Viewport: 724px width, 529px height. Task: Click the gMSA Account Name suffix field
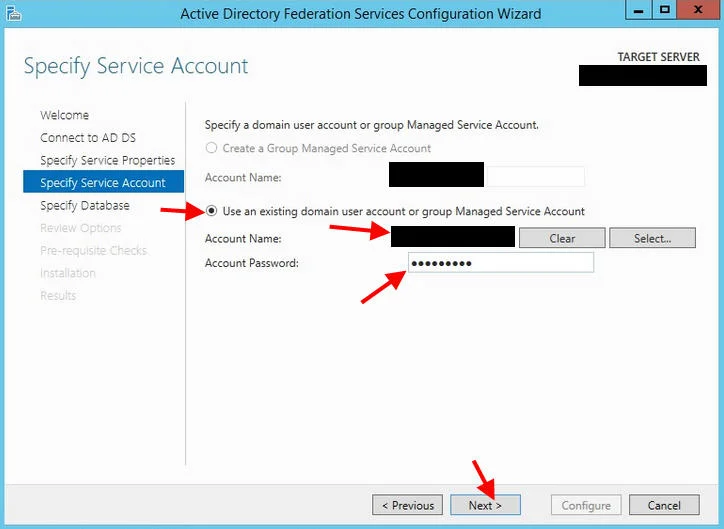pos(536,177)
